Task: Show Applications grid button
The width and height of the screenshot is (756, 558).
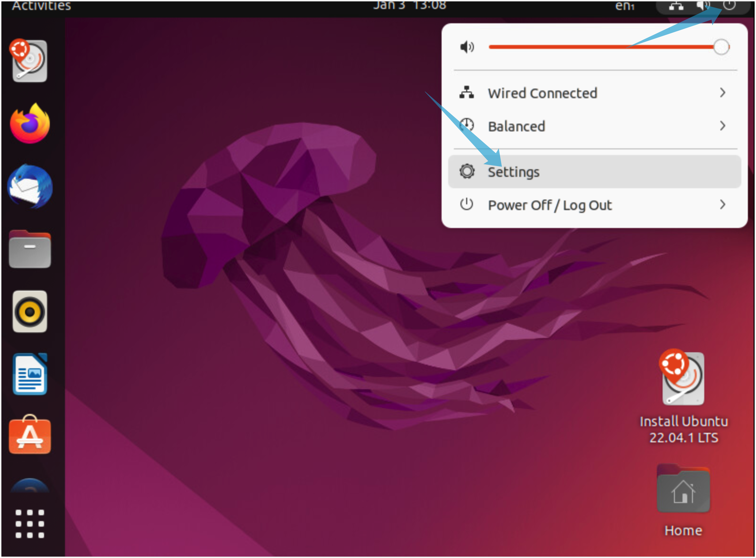Action: tap(30, 524)
